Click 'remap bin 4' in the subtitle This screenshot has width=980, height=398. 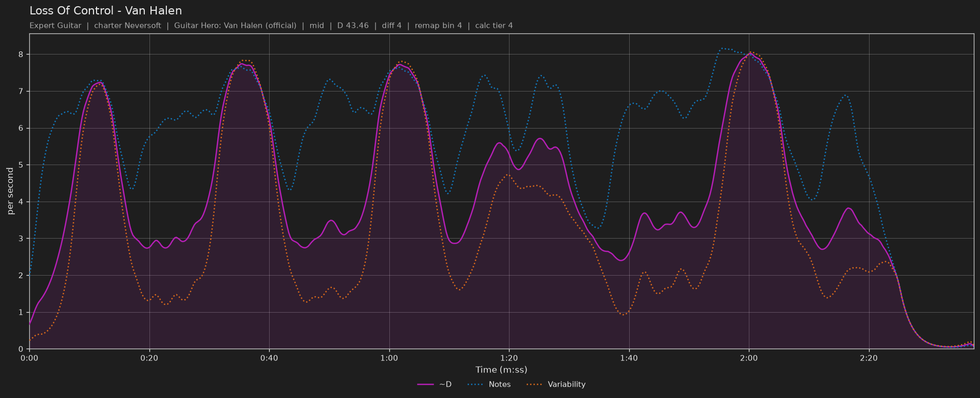[438, 26]
